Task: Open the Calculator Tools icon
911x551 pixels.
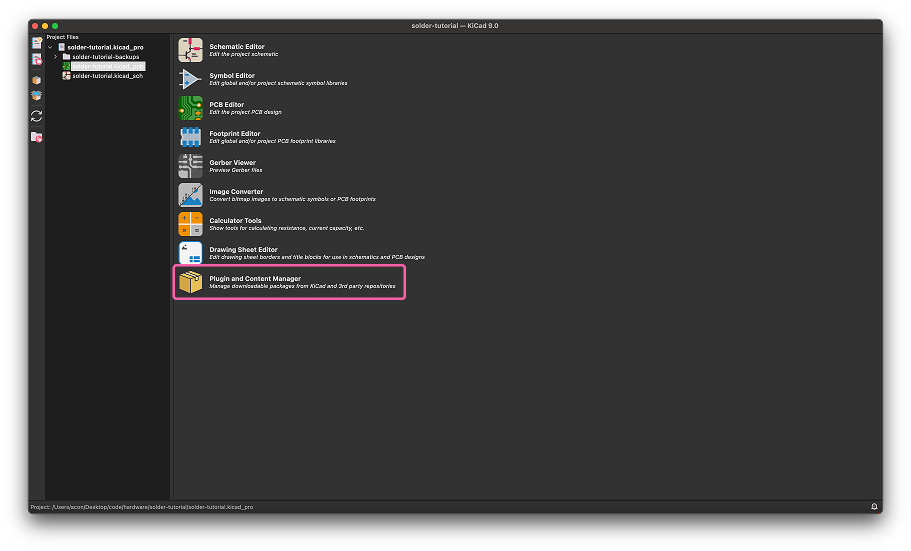Action: [x=190, y=224]
